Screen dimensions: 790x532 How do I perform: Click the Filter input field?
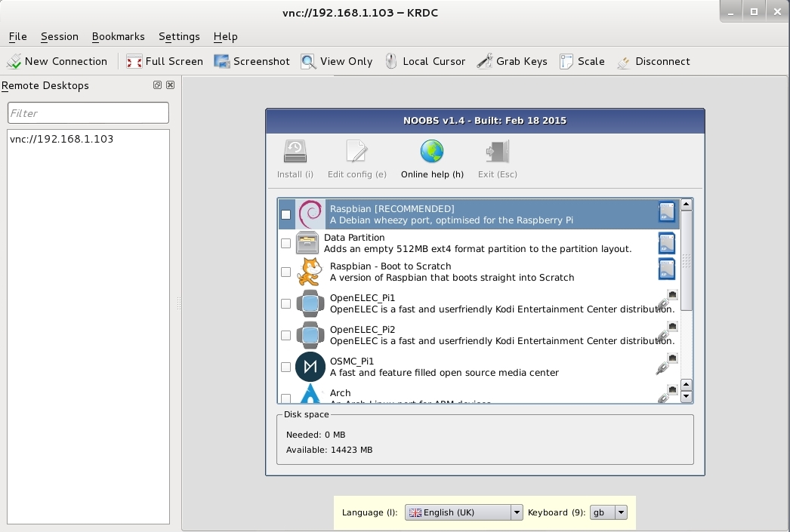88,112
